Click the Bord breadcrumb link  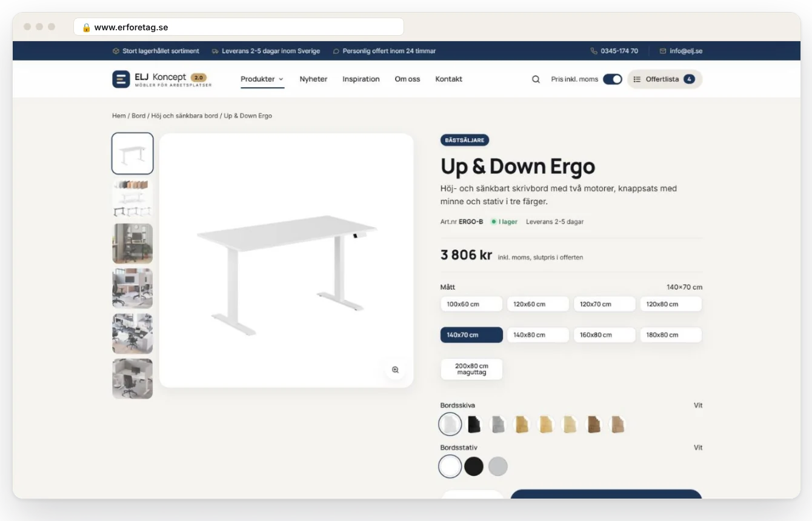click(x=139, y=116)
